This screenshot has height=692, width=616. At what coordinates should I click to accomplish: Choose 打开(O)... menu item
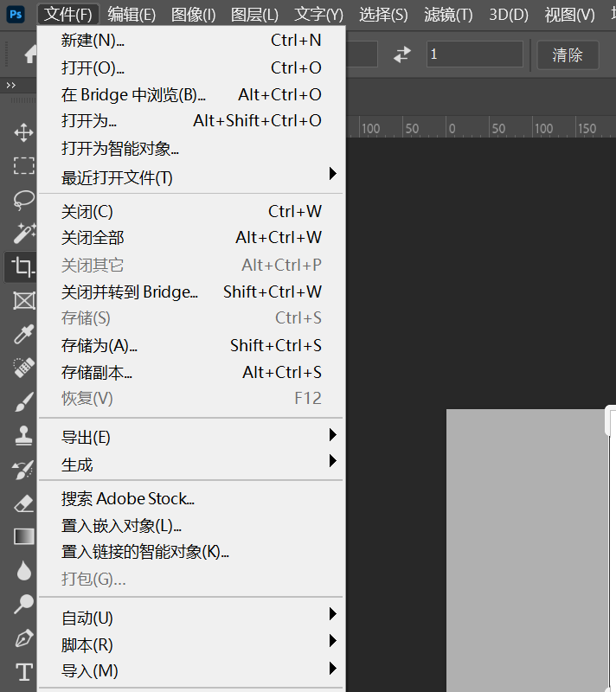[x=191, y=67]
